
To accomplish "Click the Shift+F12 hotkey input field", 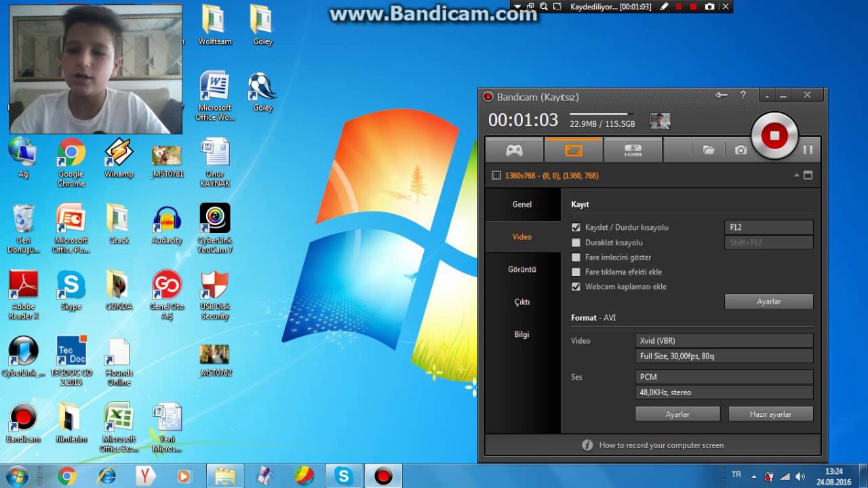I will coord(769,243).
